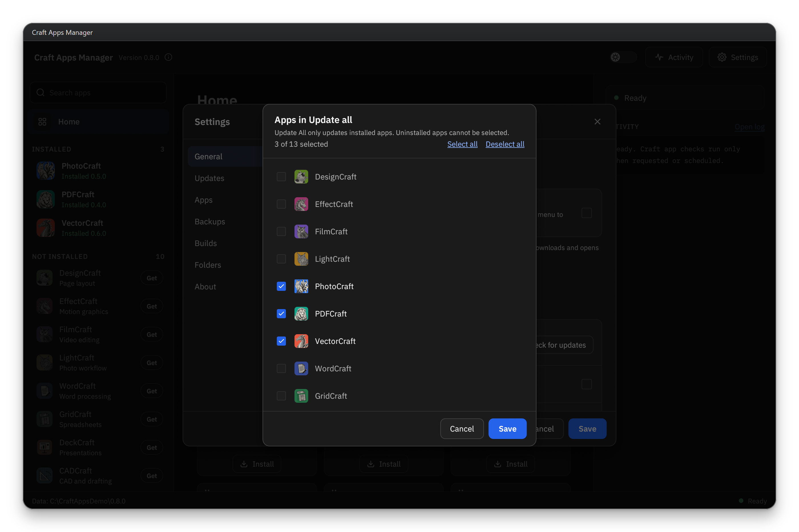Open the activity log link

pyautogui.click(x=749, y=126)
